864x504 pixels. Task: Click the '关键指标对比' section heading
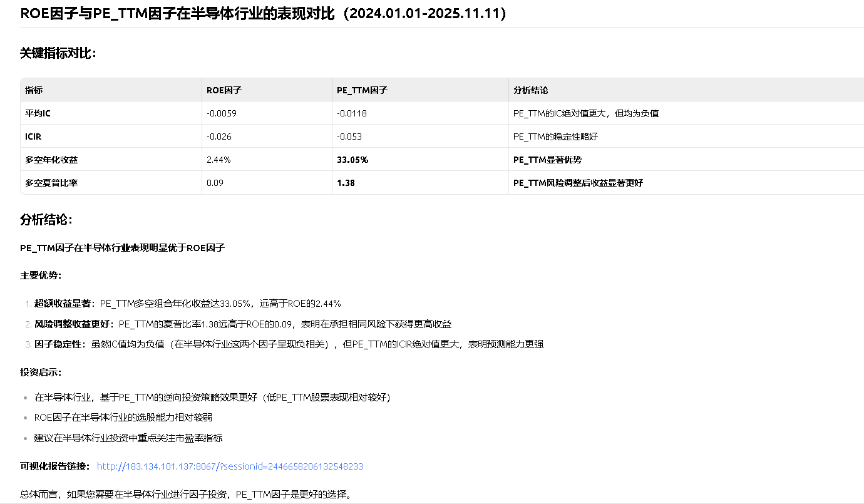click(58, 53)
